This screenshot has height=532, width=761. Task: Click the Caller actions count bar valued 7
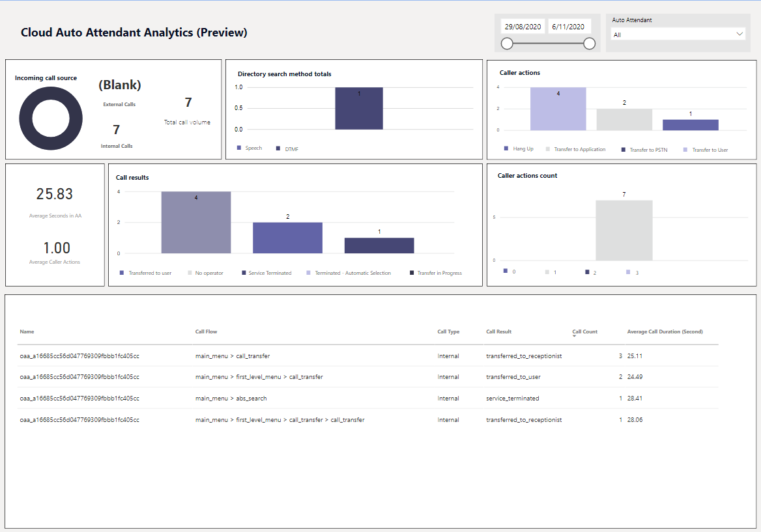click(624, 231)
